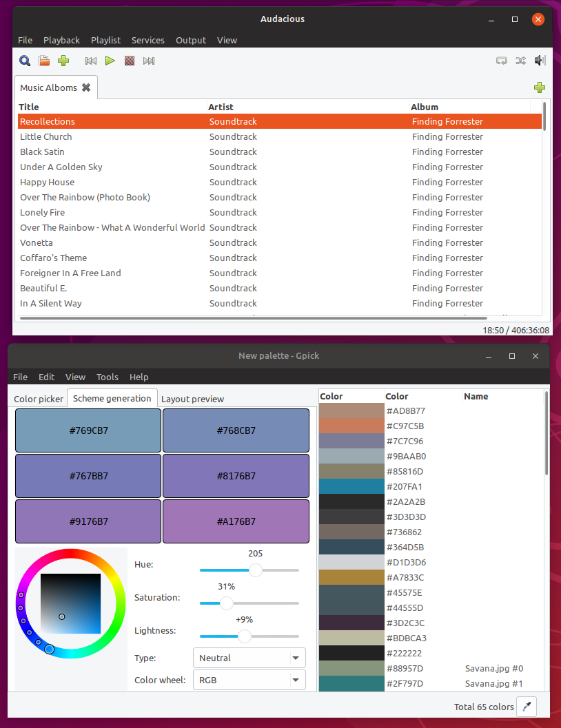The width and height of the screenshot is (561, 728).
Task: Click the Gpick palette vertical scrollbar
Action: 546,433
